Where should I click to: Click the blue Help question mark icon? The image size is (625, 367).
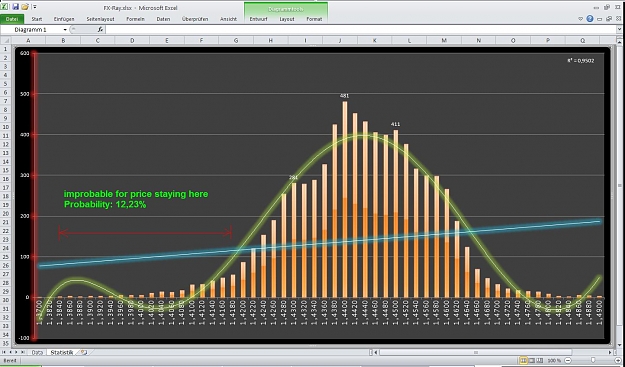[x=590, y=19]
